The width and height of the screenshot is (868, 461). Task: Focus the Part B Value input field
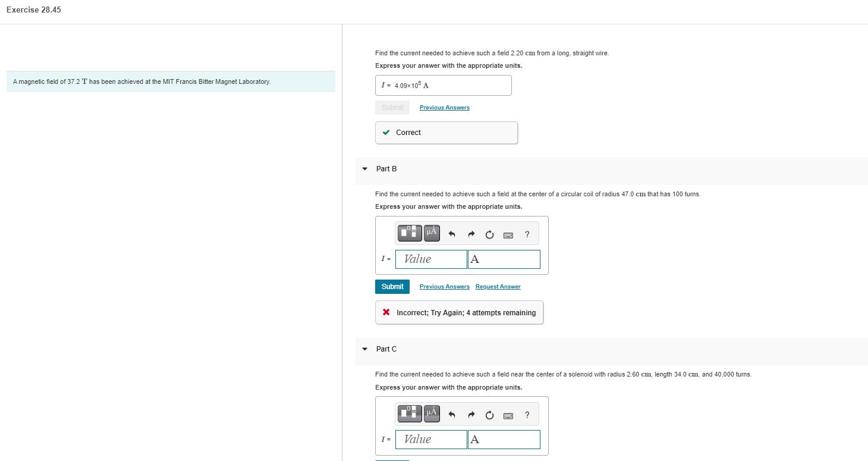431,259
